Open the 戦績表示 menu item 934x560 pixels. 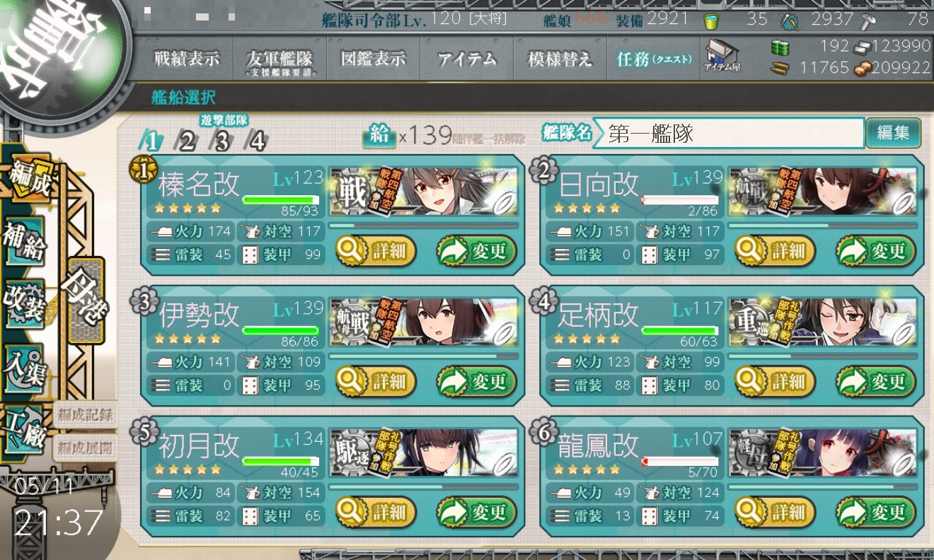(x=187, y=59)
